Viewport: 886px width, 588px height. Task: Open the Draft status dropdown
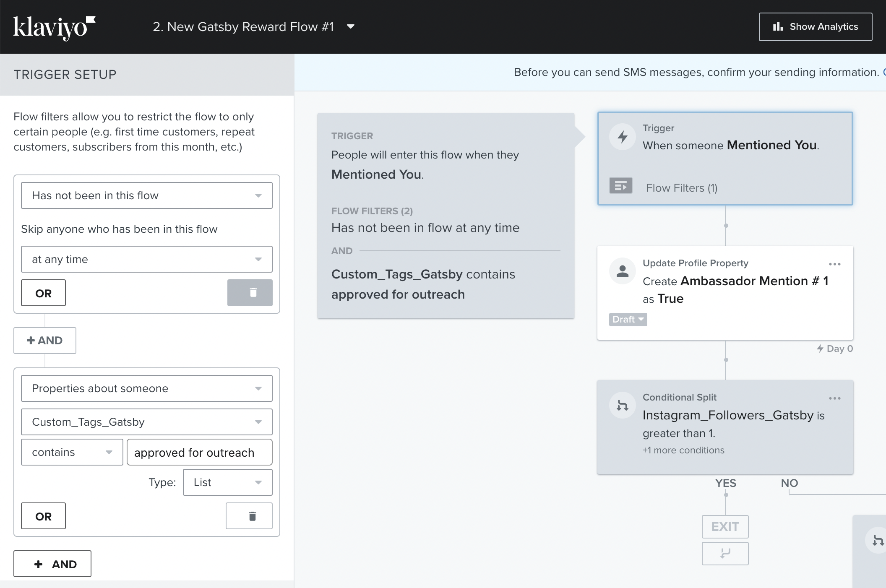(x=628, y=320)
